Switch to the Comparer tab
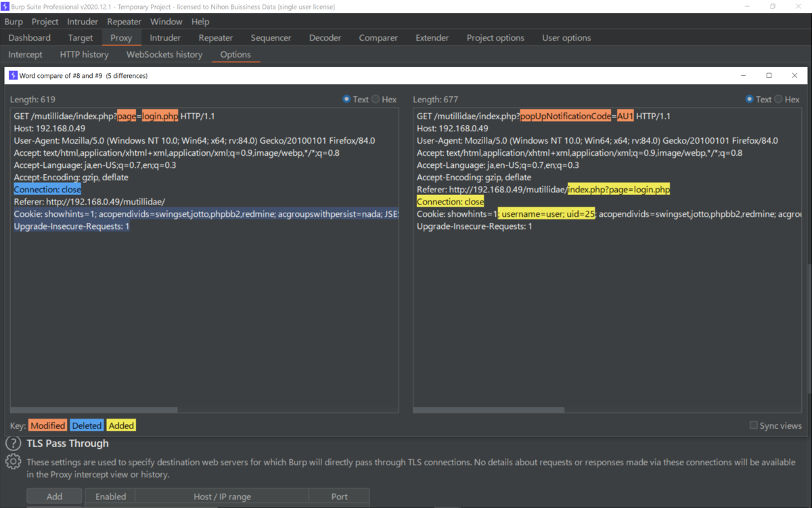The height and width of the screenshot is (508, 812). [378, 38]
